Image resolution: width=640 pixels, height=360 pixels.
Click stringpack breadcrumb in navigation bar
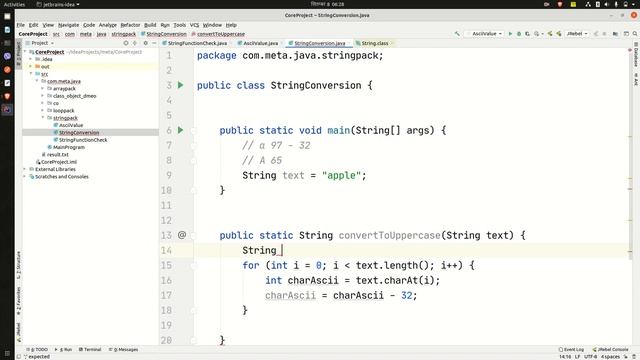124,34
